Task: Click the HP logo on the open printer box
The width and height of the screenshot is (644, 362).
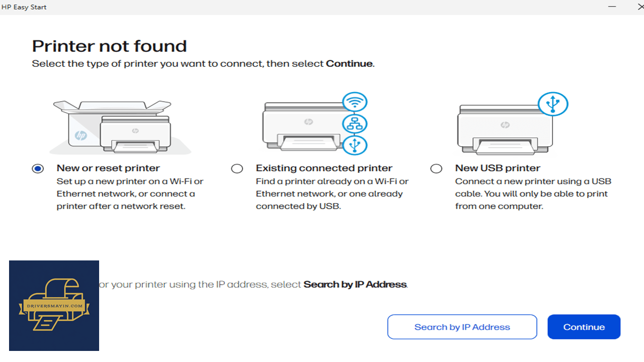Action: (x=80, y=136)
